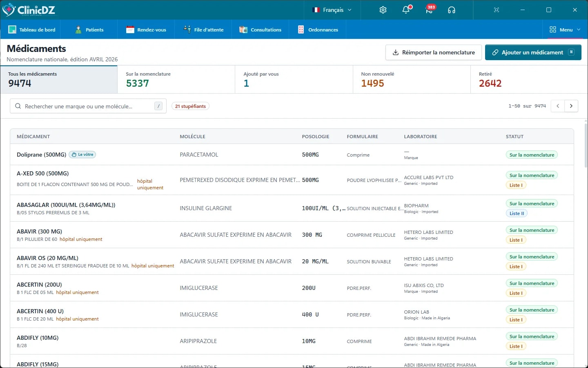Sort by MÉDICAMENT column header

coord(33,137)
